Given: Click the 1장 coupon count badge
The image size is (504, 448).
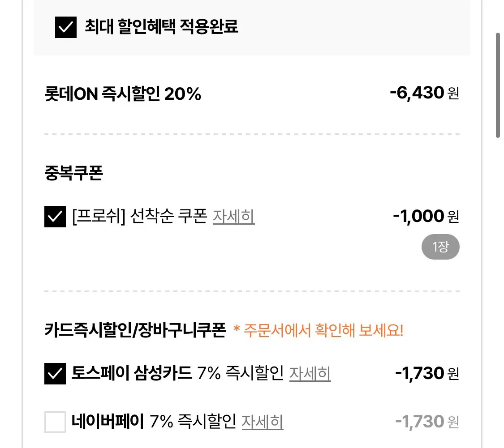Looking at the screenshot, I should pos(440,247).
